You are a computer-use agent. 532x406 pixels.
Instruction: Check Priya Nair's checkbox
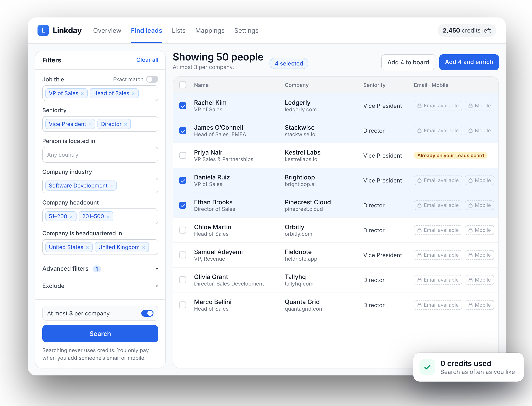pyautogui.click(x=183, y=155)
